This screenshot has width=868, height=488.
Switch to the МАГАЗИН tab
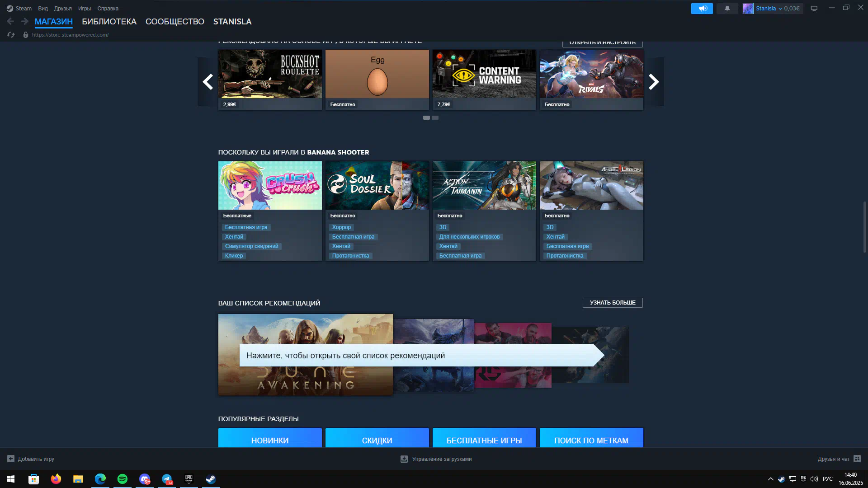coord(54,22)
